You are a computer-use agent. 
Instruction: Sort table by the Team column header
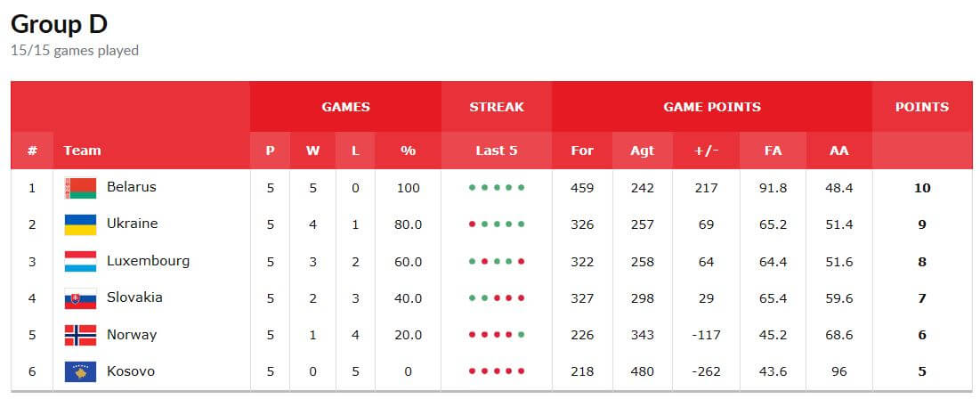point(82,151)
